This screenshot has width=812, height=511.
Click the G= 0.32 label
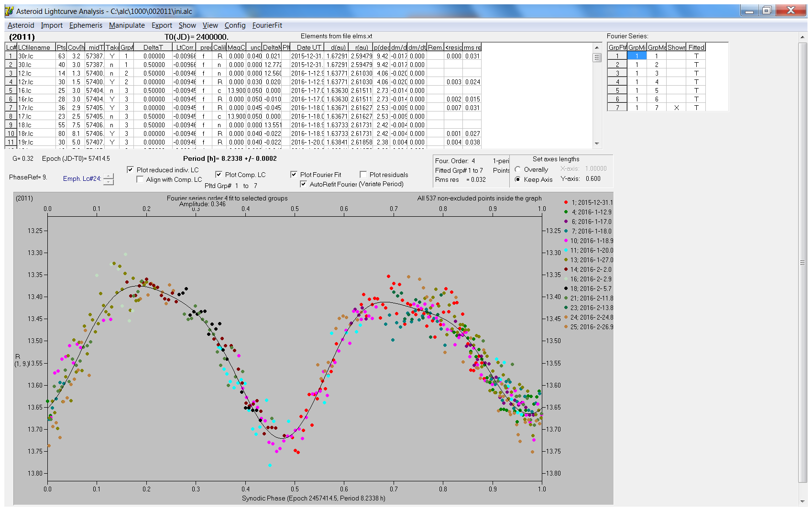pos(23,158)
